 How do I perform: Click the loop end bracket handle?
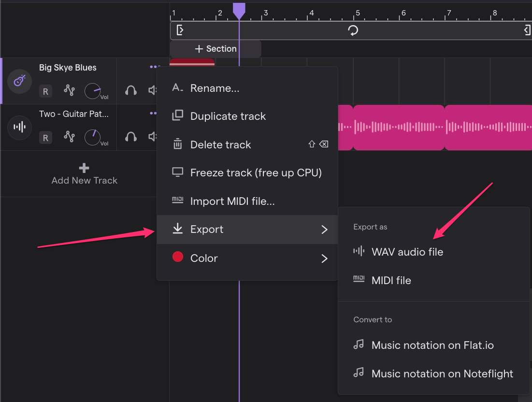527,30
